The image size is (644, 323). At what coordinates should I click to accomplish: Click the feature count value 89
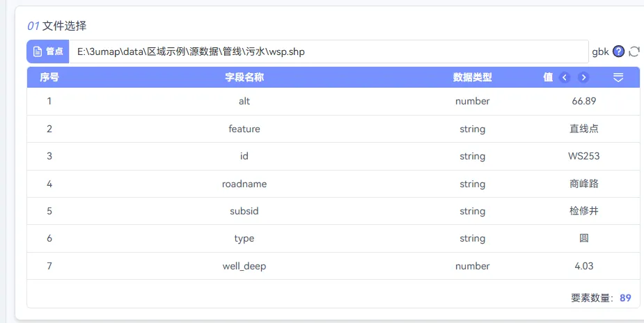point(625,298)
